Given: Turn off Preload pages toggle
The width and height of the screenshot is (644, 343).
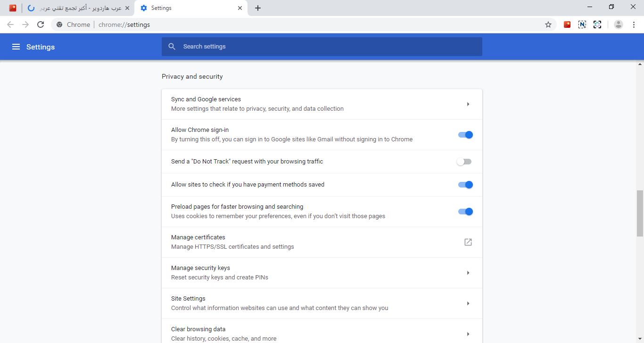Looking at the screenshot, I should click(465, 212).
